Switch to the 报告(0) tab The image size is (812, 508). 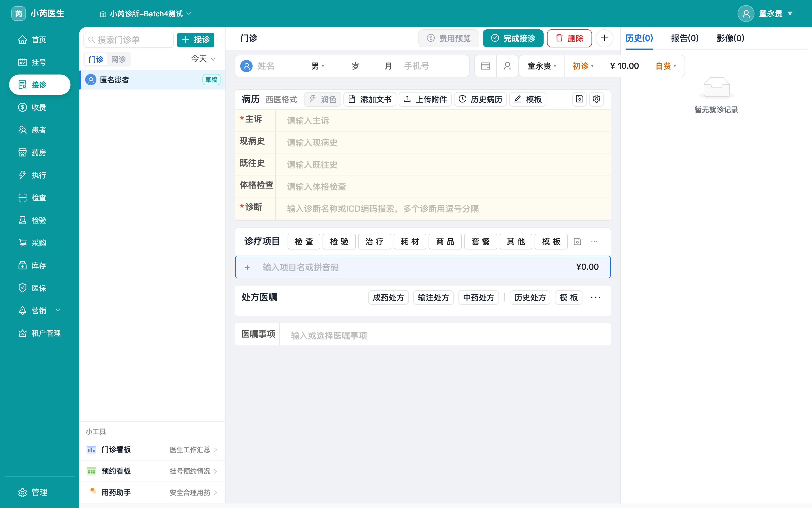point(685,38)
